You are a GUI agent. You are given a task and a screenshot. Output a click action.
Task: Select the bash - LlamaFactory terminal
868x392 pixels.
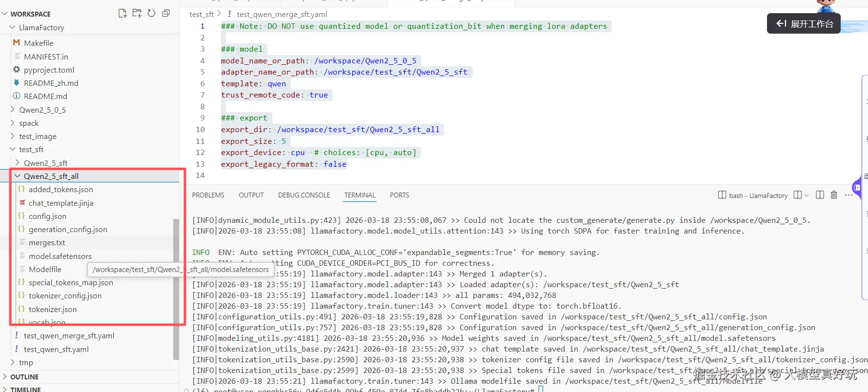pos(753,195)
